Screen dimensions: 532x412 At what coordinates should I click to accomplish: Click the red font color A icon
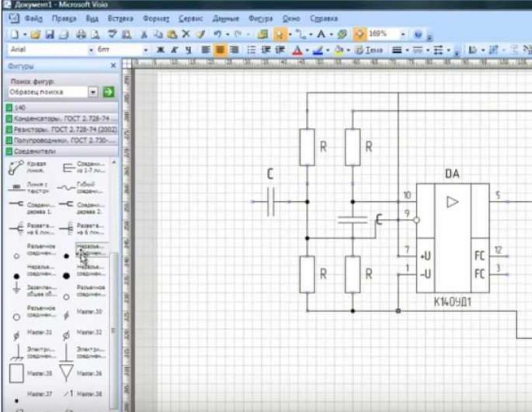[297, 50]
